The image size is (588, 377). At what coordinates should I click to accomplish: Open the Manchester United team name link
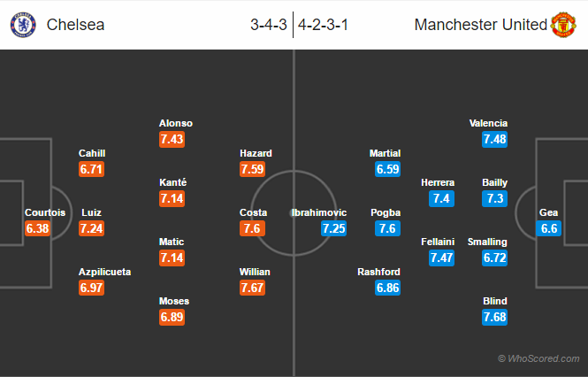[x=481, y=25]
